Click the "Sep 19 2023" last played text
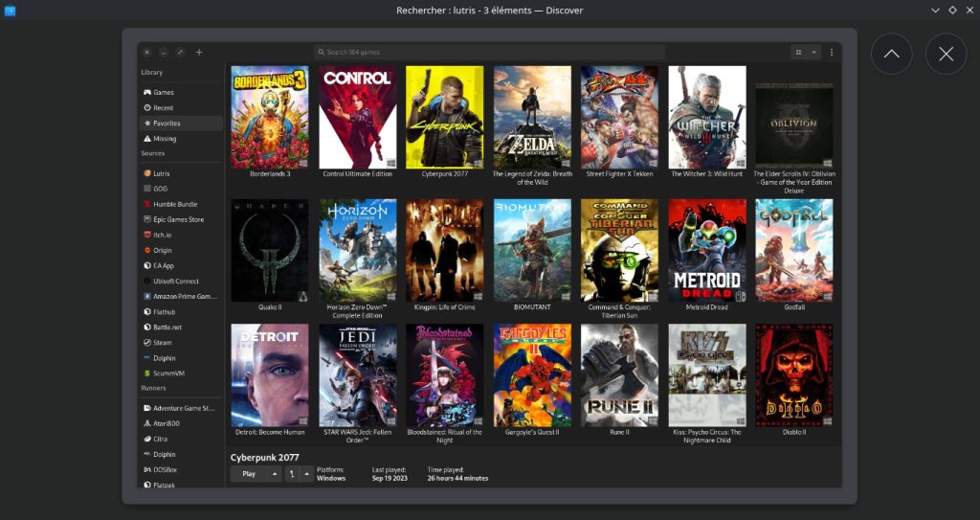This screenshot has width=980, height=520. tap(390, 479)
